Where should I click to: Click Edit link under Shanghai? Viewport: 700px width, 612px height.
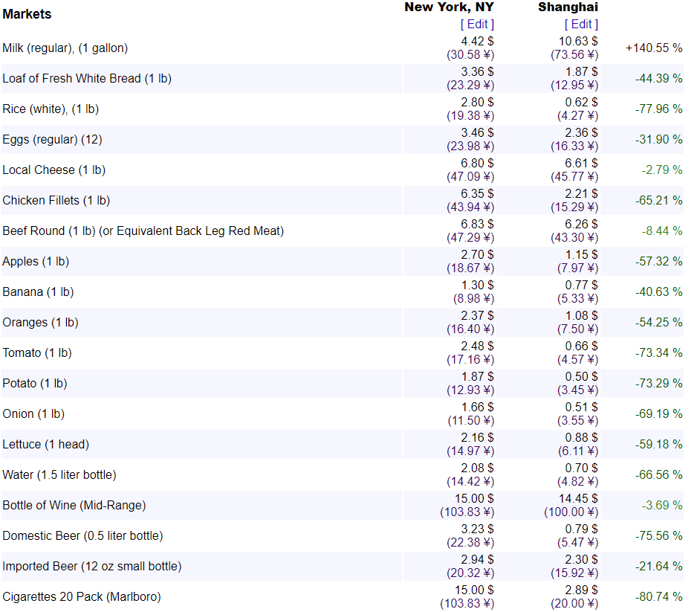click(581, 24)
